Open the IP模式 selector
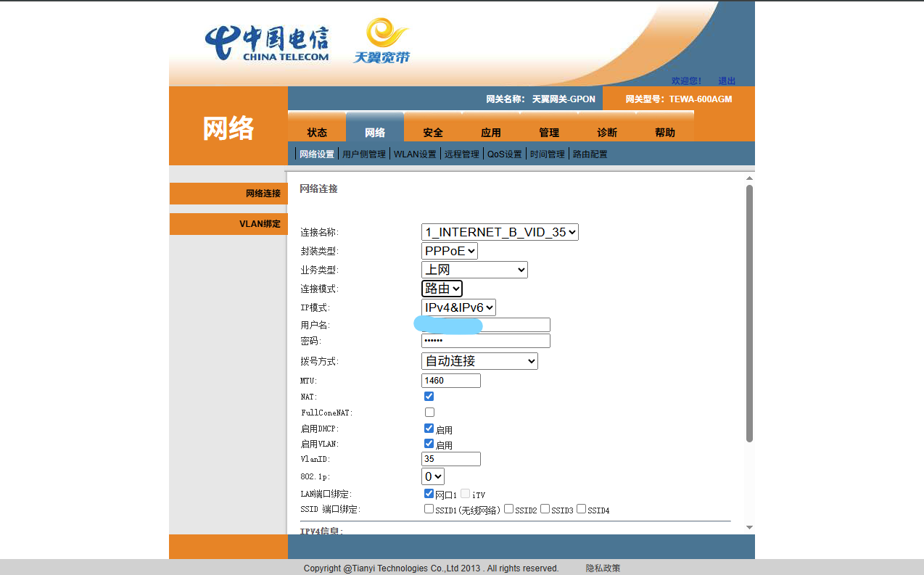 pyautogui.click(x=458, y=307)
